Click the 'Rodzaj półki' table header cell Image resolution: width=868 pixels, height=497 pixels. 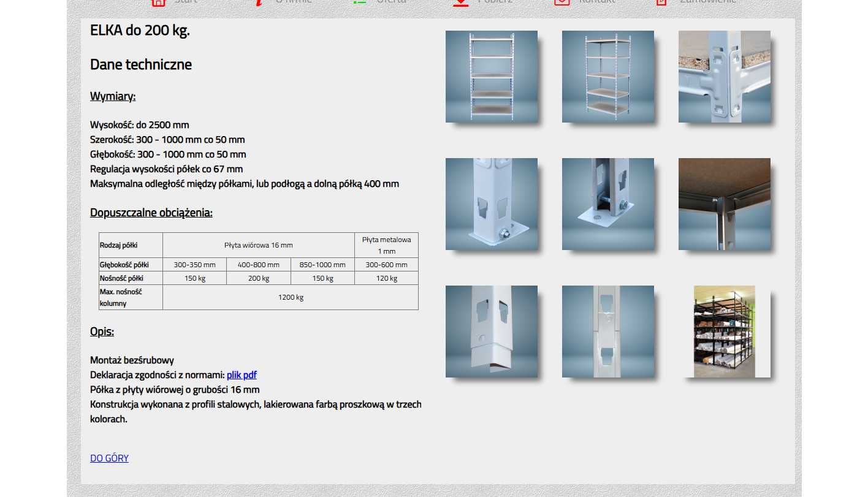tap(131, 245)
